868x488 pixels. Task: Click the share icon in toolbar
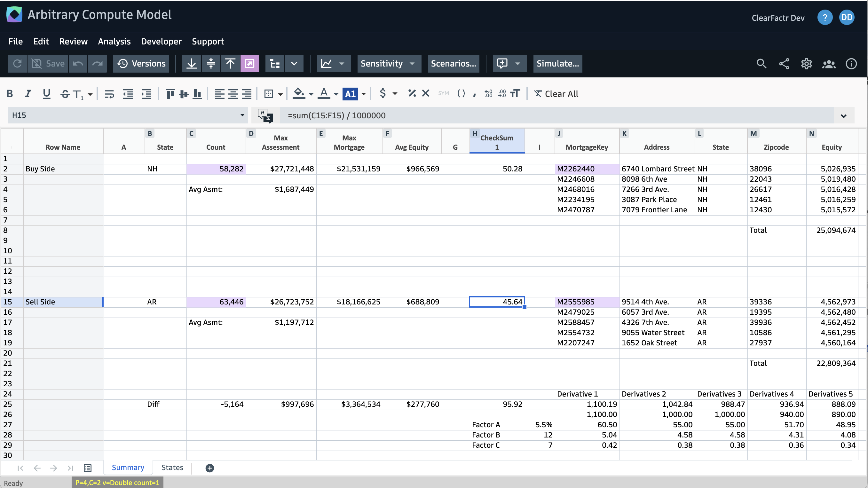[x=784, y=63]
